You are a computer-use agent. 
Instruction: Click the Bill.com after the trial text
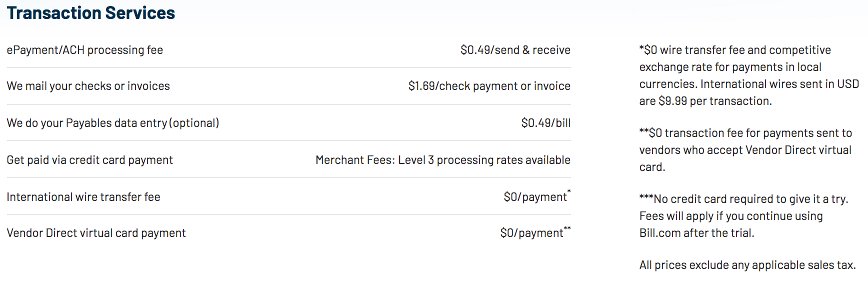[x=696, y=233]
